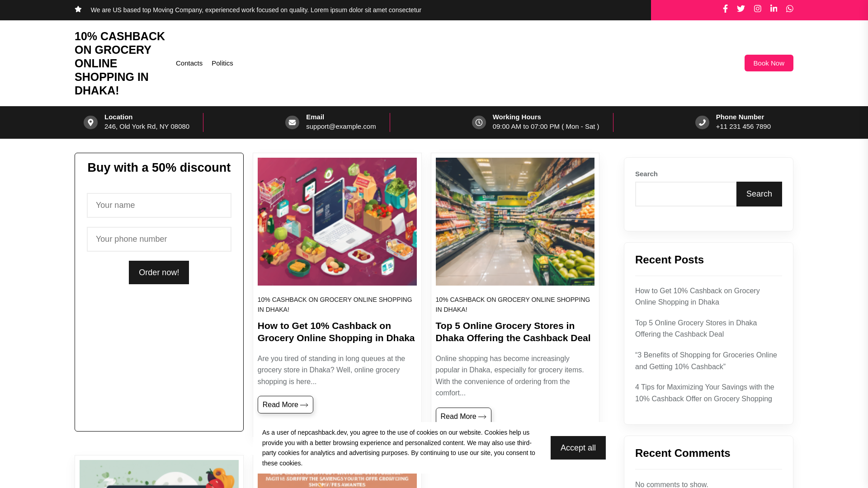Screen dimensions: 868x488
Task: Open the Facebook icon link
Action: [x=725, y=9]
